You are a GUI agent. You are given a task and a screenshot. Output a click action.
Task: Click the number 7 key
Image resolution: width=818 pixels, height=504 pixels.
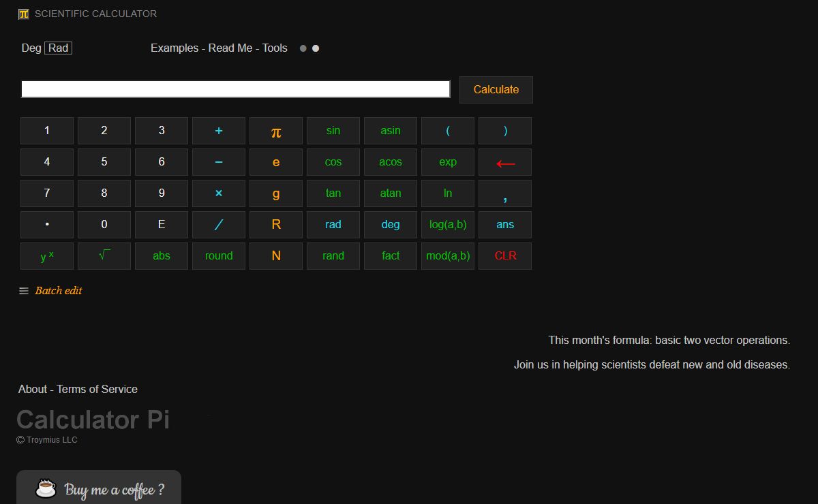[x=47, y=193]
